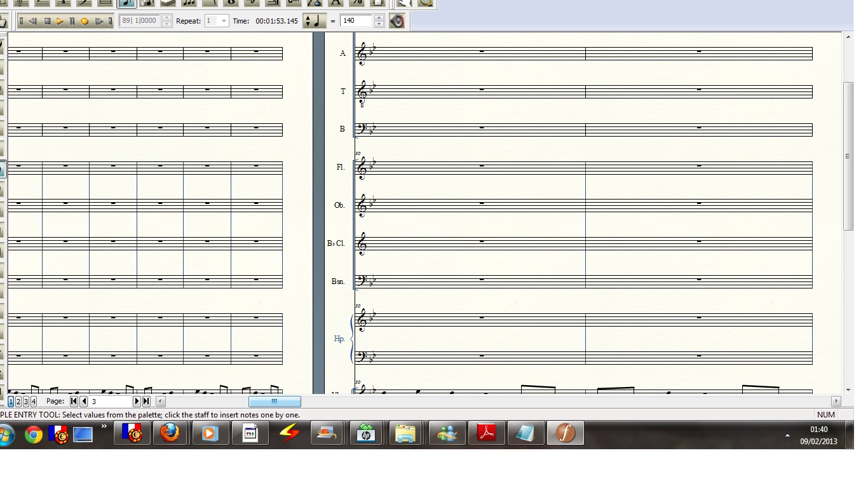The height and width of the screenshot is (488, 868).
Task: Select the Text tool (A icon)
Action: 336,3
